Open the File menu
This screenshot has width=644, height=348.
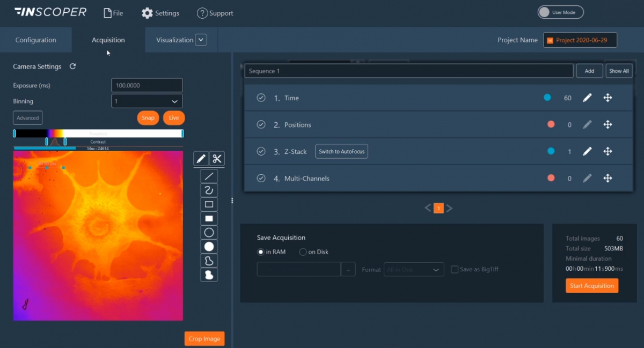point(113,13)
